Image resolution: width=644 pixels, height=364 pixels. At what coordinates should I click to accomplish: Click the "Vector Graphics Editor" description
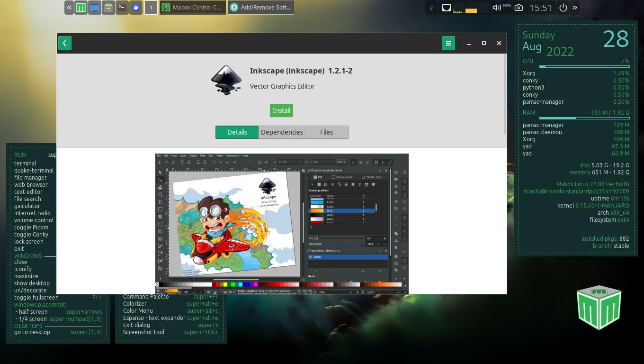[x=282, y=86]
